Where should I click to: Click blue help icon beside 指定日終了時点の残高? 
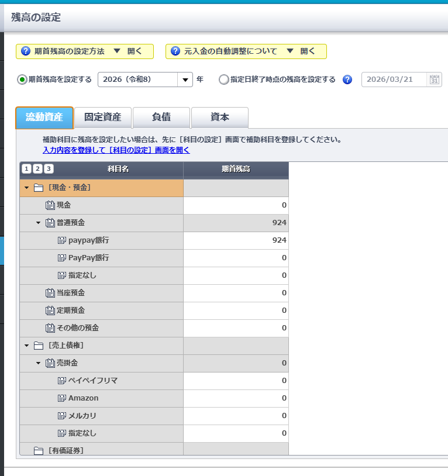[x=347, y=80]
